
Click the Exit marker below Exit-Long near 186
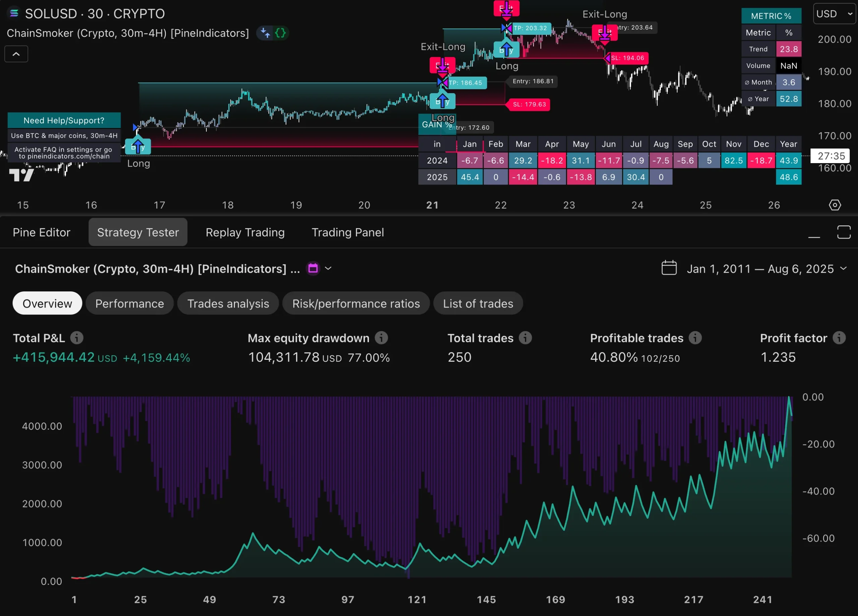[442, 65]
